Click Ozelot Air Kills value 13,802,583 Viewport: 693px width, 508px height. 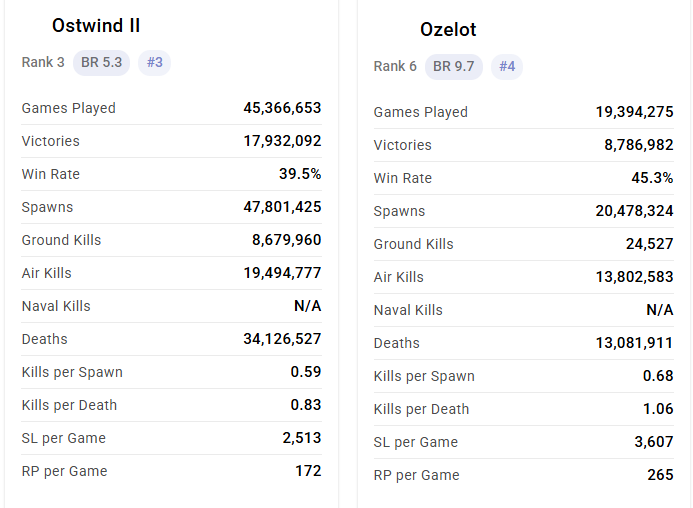pyautogui.click(x=634, y=277)
